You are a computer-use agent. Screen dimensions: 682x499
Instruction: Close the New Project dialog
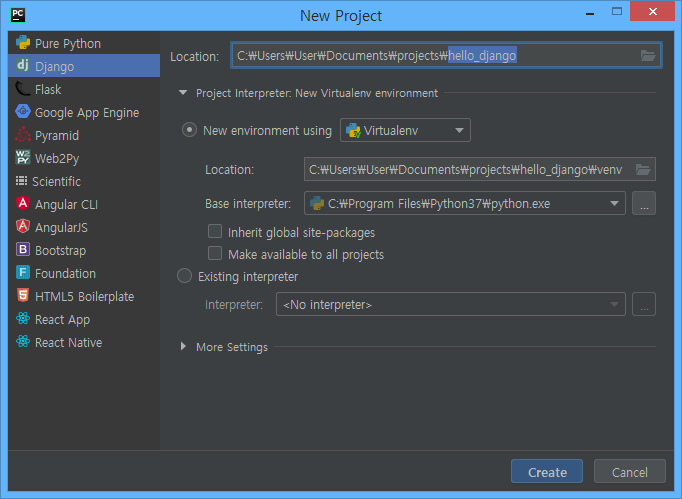pos(652,11)
